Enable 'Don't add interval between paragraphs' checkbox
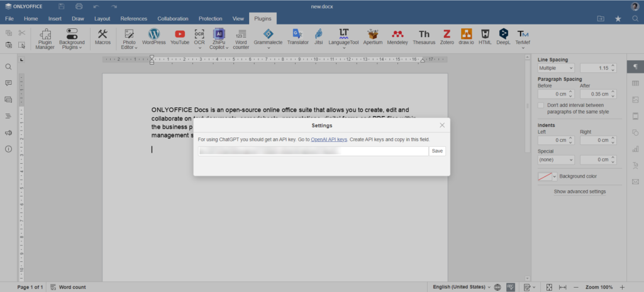Image resolution: width=644 pixels, height=292 pixels. (x=541, y=105)
